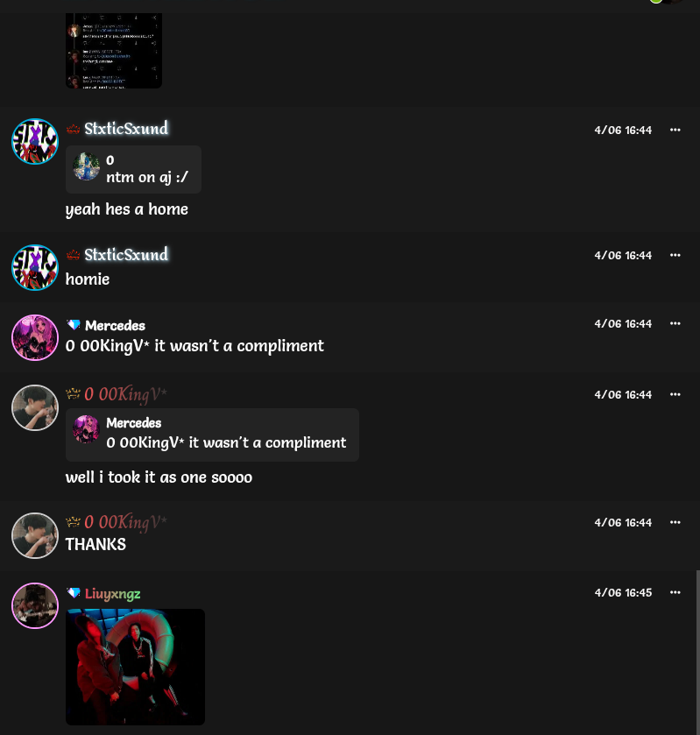Open the screenshot thumbnail at the top
Screen dimensions: 700x735
(114, 51)
